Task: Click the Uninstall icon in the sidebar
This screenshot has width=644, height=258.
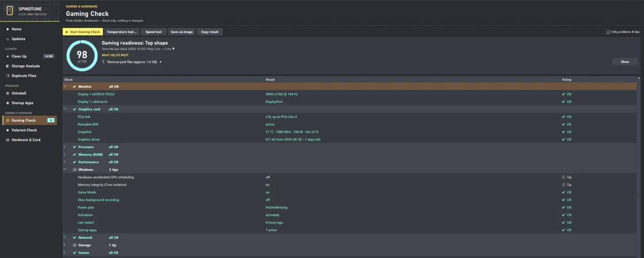Action: [x=8, y=93]
